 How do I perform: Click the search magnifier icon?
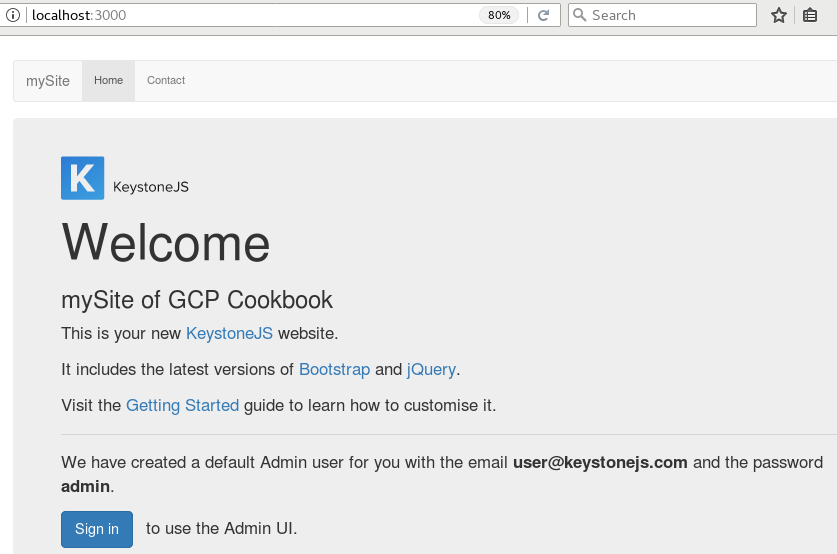[x=579, y=15]
